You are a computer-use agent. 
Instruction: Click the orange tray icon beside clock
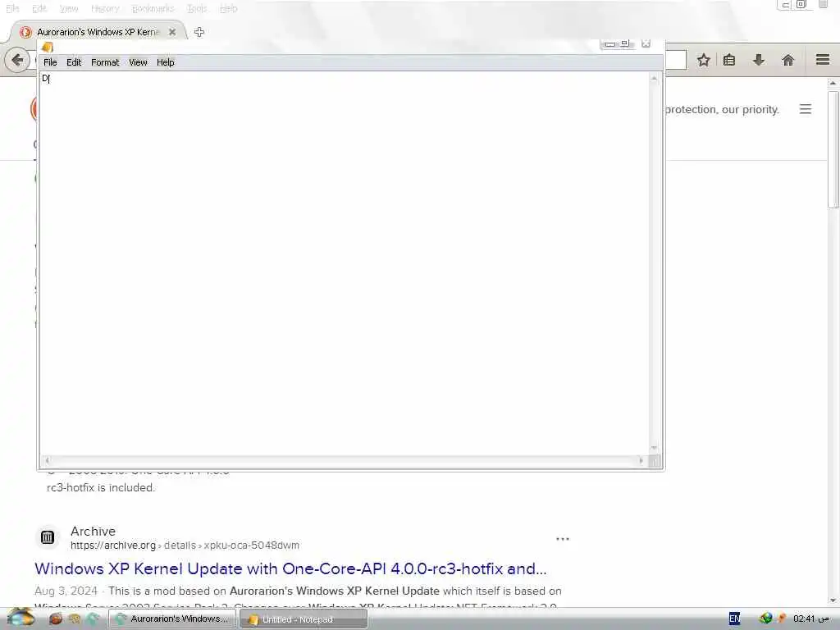tap(781, 619)
